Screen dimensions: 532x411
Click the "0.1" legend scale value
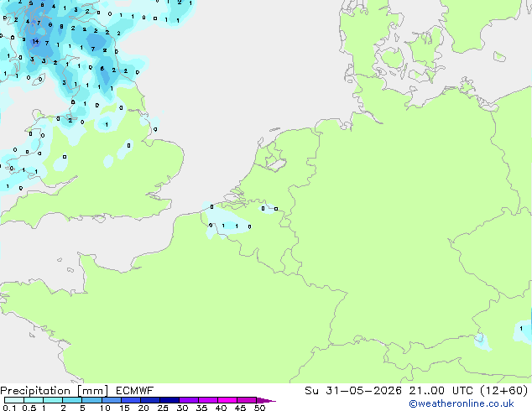click(x=9, y=408)
